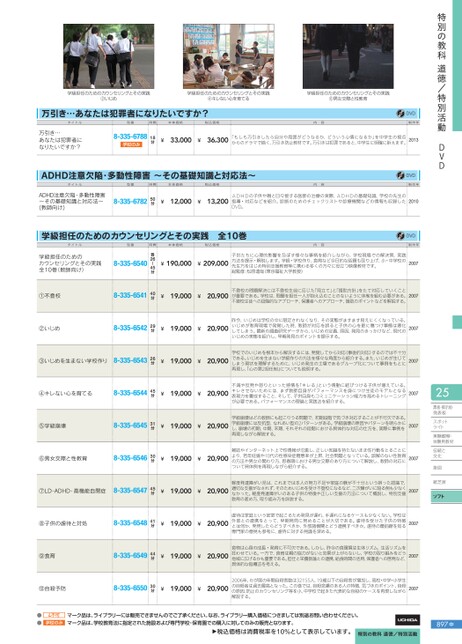Click the DVD icon in the 万引き header

(x=406, y=113)
